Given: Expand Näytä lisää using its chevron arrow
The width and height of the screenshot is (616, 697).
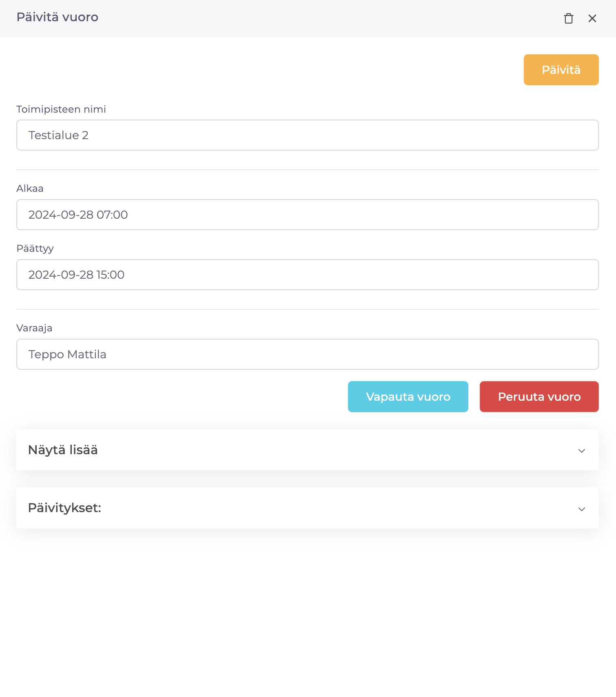Looking at the screenshot, I should pos(581,451).
